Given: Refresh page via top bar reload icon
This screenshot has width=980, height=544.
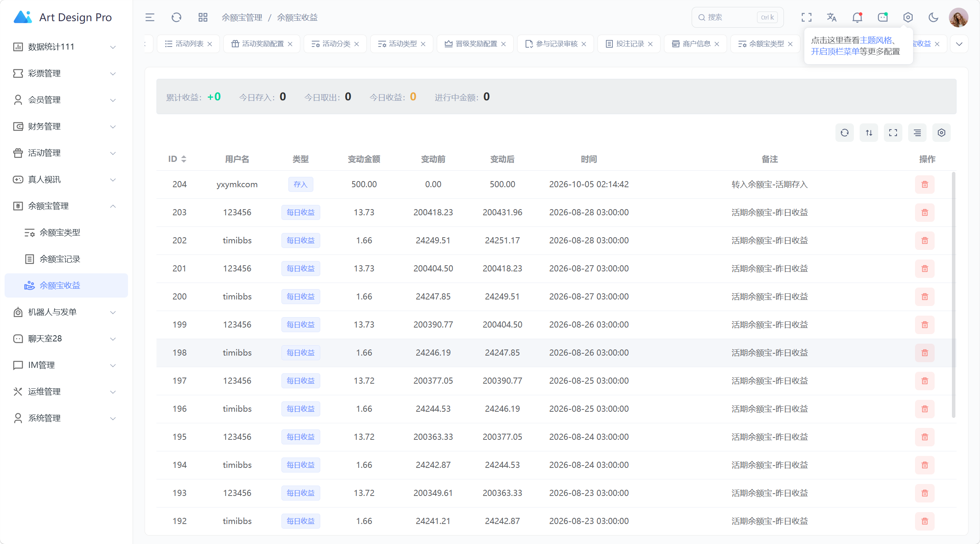Looking at the screenshot, I should [x=176, y=17].
